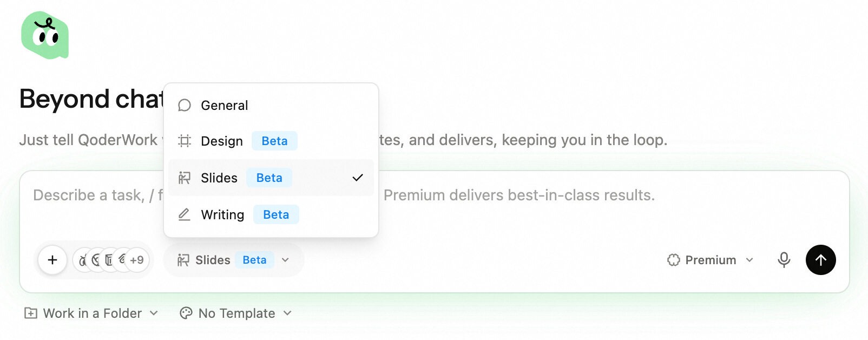Expand the Premium model dropdown
This screenshot has height=340, width=868.
point(711,260)
